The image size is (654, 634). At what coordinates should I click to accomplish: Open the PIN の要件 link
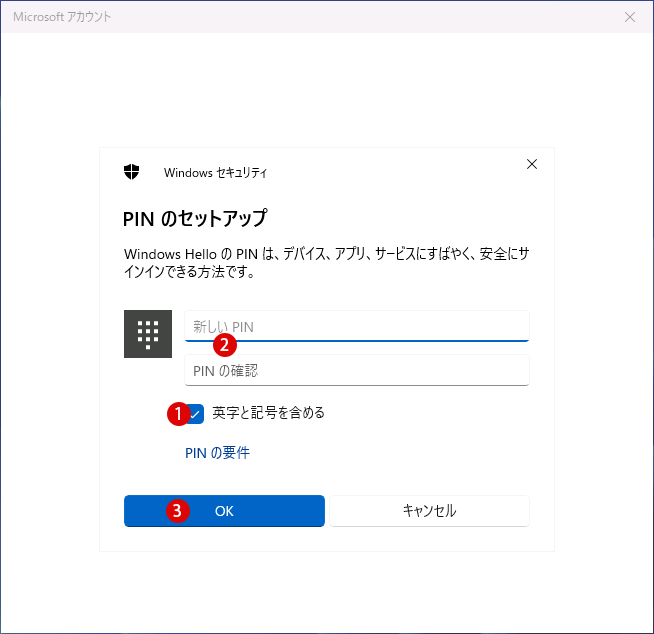click(x=217, y=453)
